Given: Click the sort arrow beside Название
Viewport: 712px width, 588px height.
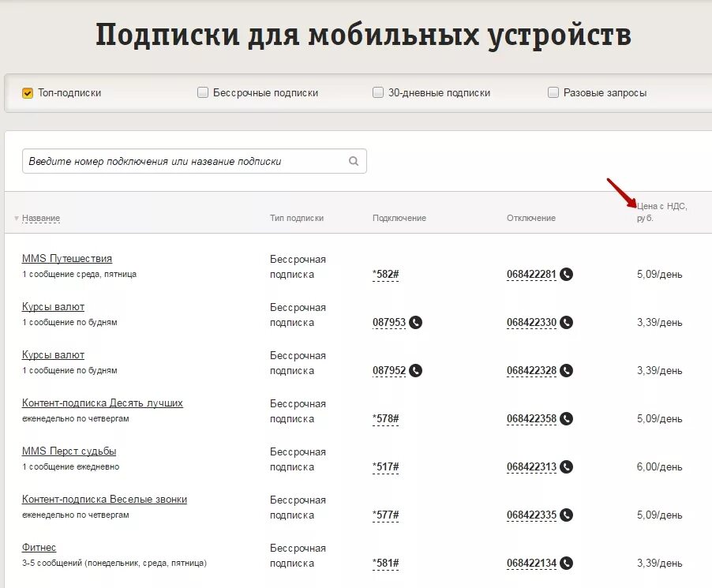Looking at the screenshot, I should [x=17, y=219].
